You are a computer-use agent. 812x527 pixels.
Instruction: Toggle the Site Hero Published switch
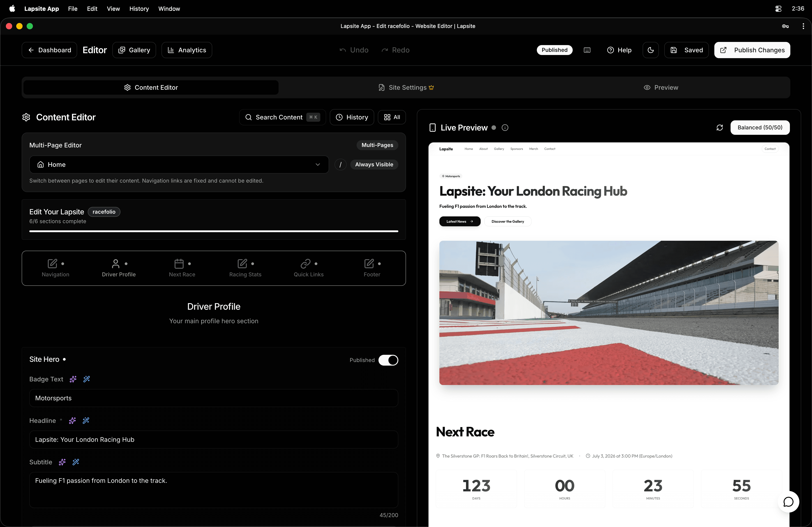point(388,360)
